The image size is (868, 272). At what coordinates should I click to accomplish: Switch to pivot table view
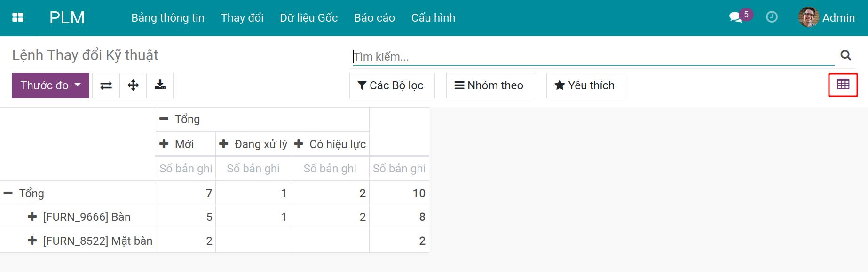(x=843, y=85)
